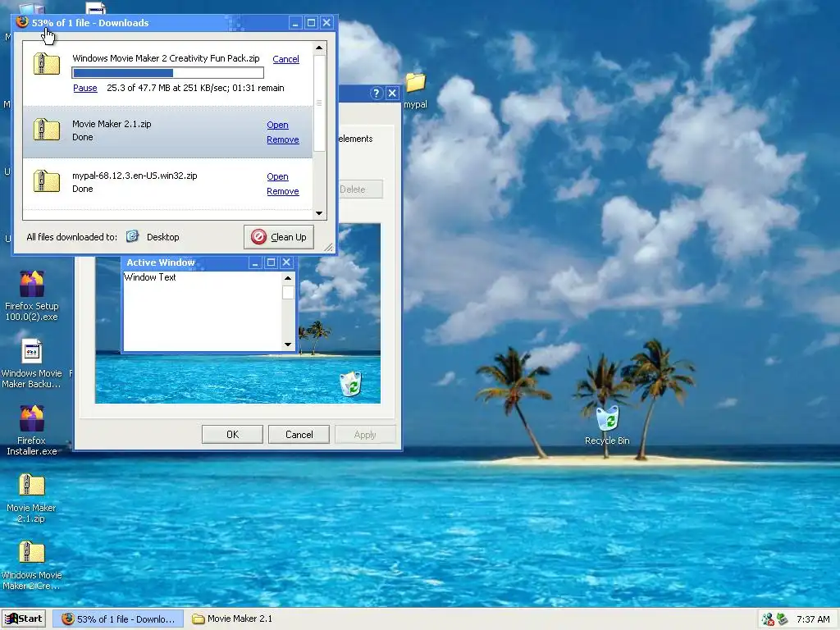Click Recycle Bin icon in the preview image
The width and height of the screenshot is (840, 630).
(351, 384)
